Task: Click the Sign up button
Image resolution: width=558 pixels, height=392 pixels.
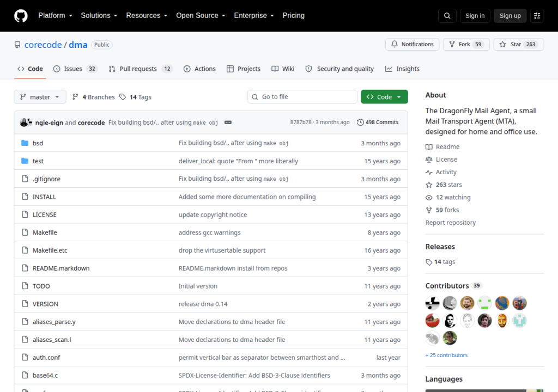Action: 510,16
